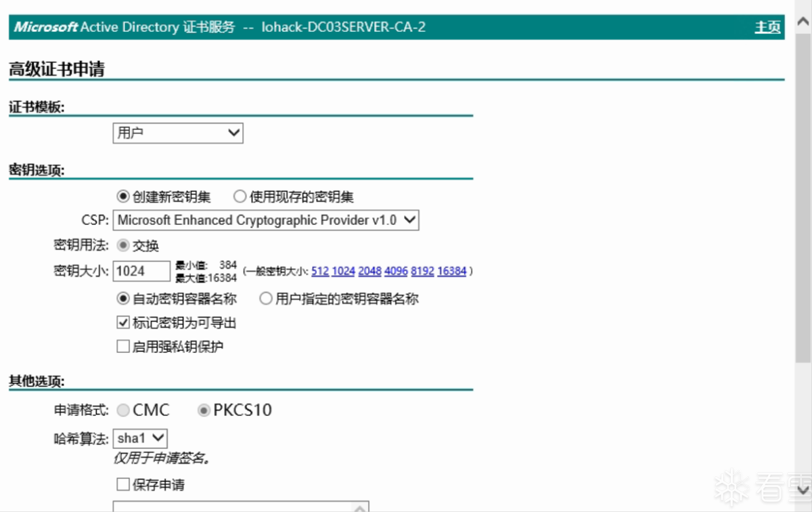Select 创建新密钥集 radio button

pyautogui.click(x=122, y=197)
